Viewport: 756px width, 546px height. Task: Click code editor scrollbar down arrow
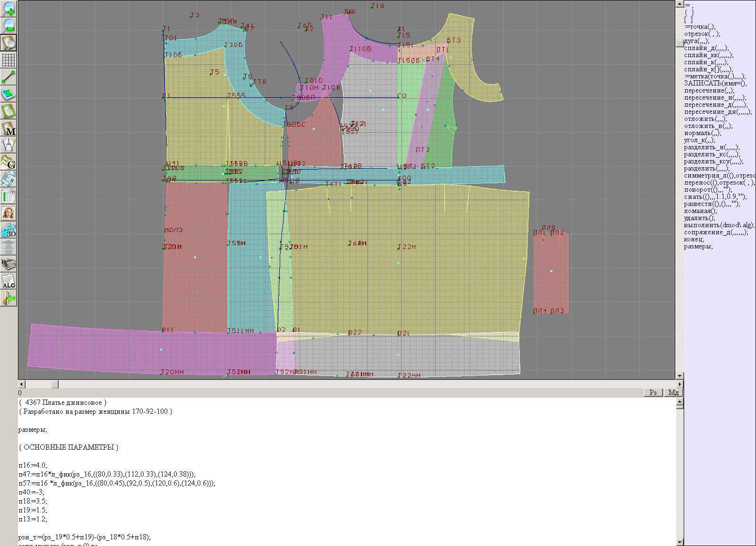tap(679, 542)
